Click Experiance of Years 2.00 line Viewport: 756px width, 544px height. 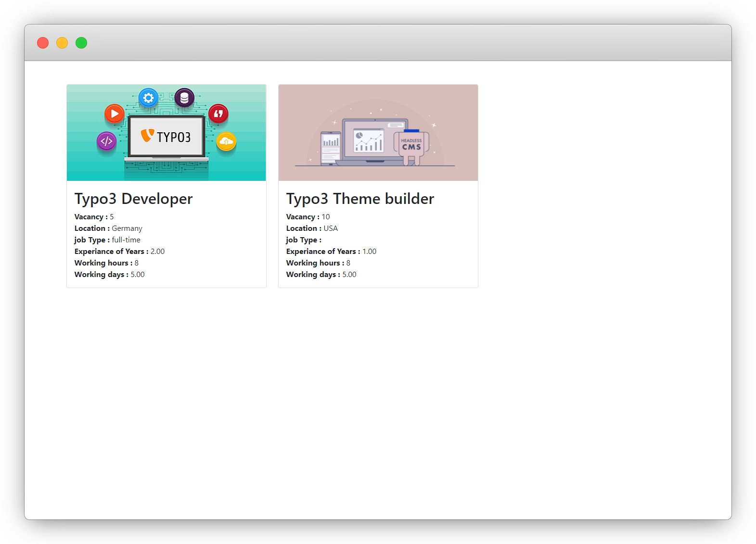[119, 252]
